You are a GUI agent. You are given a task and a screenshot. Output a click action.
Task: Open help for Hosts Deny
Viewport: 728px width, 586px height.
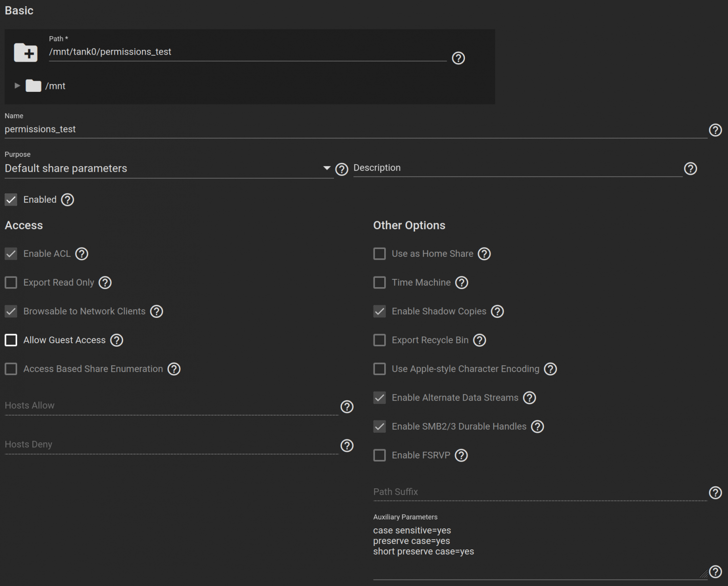pos(347,446)
